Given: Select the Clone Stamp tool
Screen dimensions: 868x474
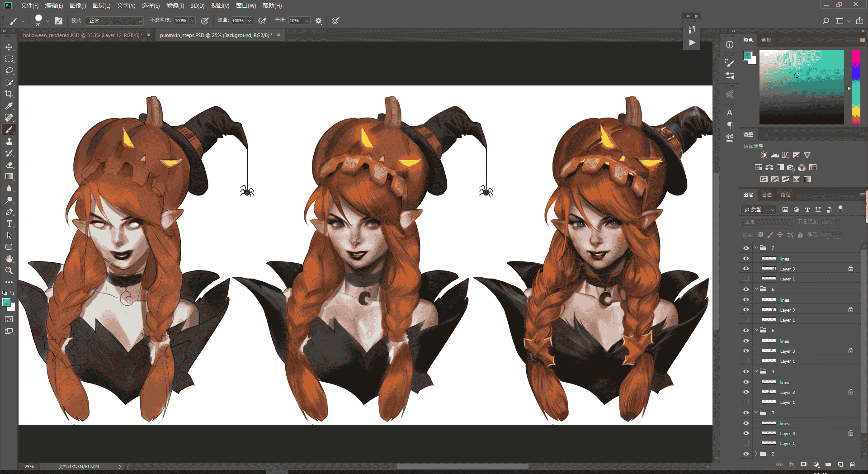Looking at the screenshot, I should 9,141.
